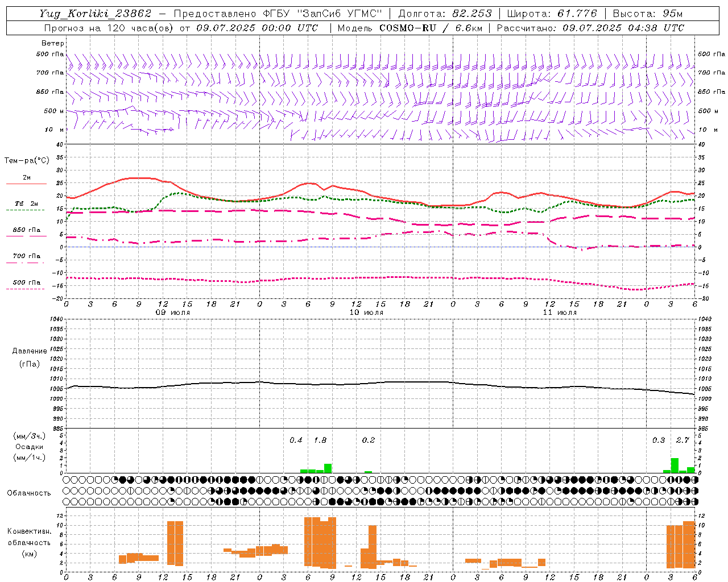This screenshot has width=728, height=582.
Task: Select the Прогноз на 120 часа(ов) text
Action: tap(108, 28)
